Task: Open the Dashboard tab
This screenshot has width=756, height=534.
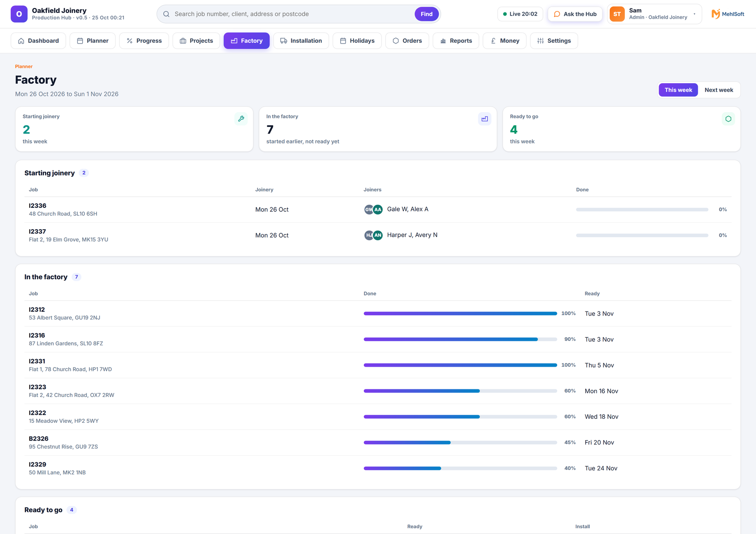Action: pyautogui.click(x=38, y=40)
